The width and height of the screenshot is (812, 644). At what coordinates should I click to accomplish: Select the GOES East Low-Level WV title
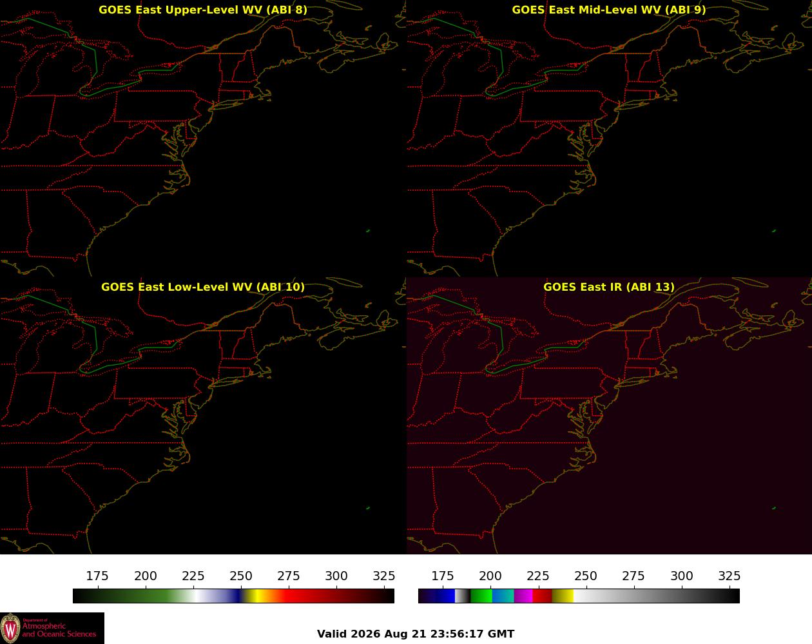(203, 287)
